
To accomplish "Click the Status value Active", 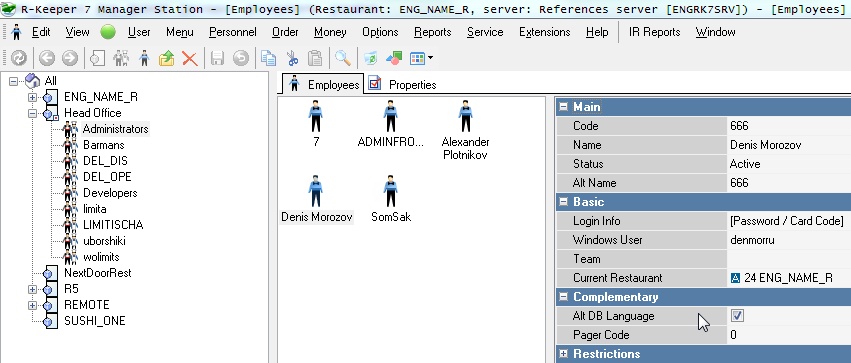I will point(745,164).
